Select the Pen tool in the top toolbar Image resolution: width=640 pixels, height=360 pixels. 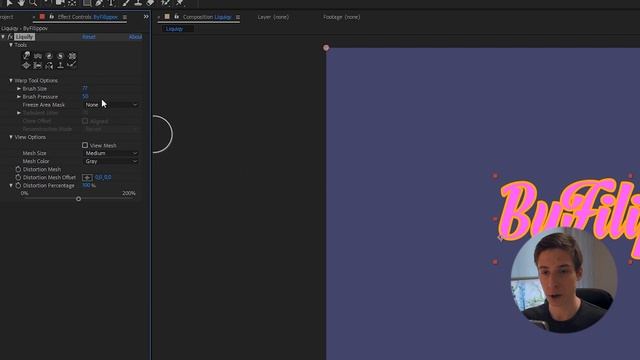click(x=99, y=3)
